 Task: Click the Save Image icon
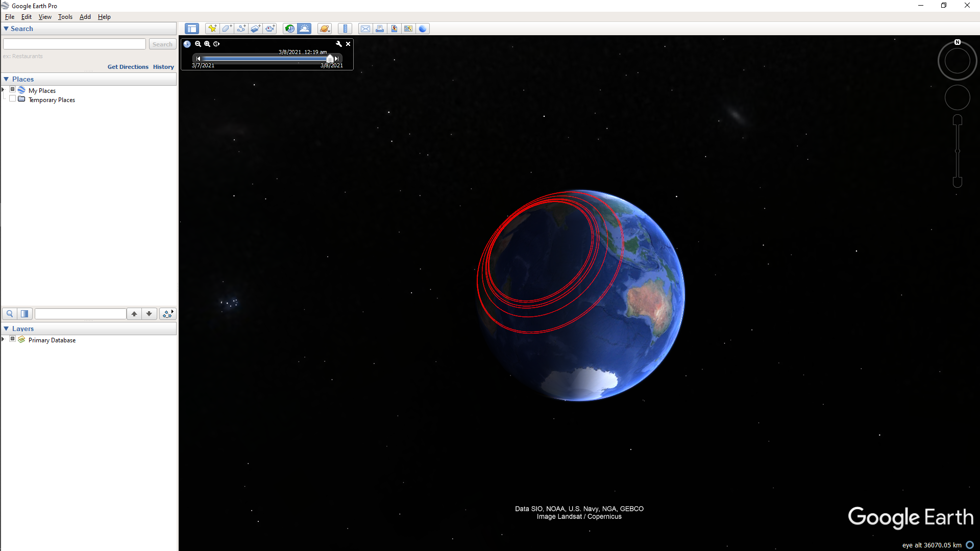pos(394,29)
